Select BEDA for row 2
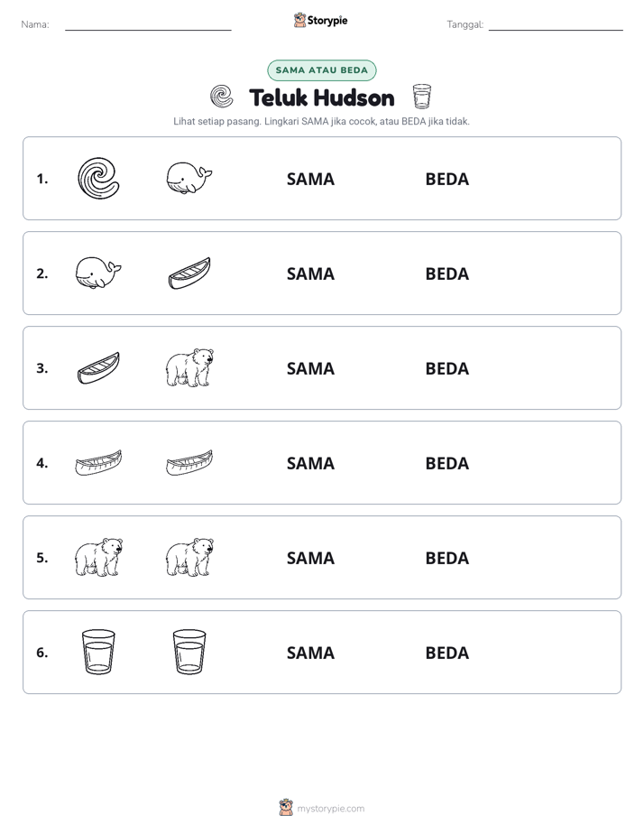This screenshot has width=644, height=834. (446, 273)
